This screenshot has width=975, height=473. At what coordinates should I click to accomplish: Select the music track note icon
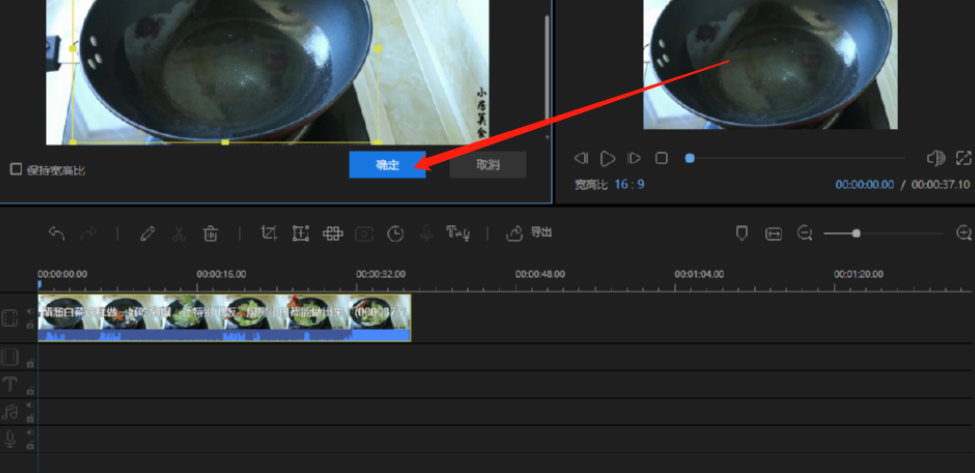tap(9, 411)
